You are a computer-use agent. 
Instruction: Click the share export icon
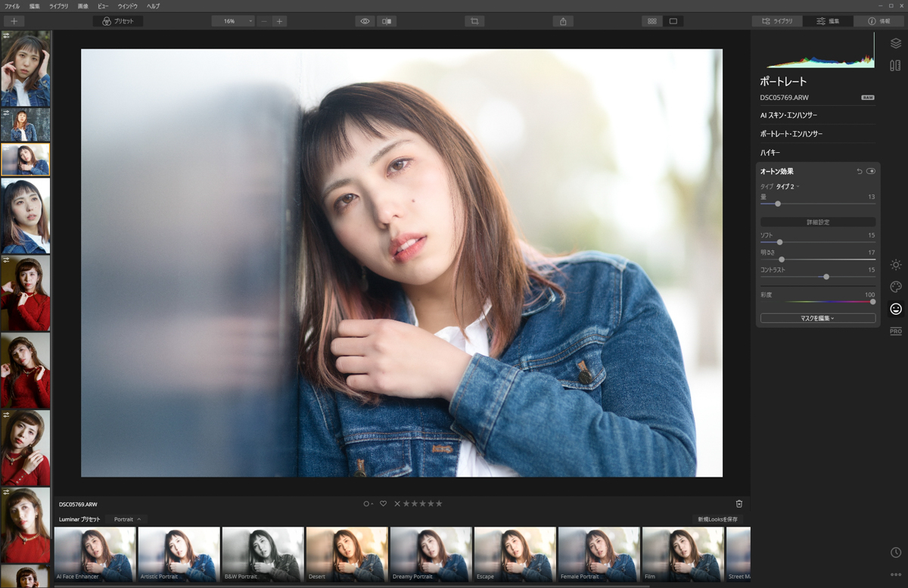563,21
